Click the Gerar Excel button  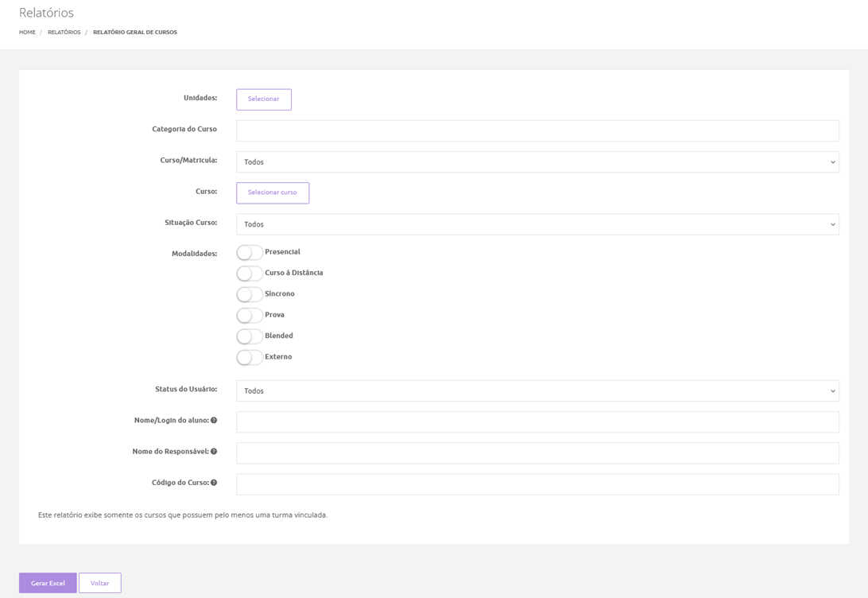click(48, 583)
